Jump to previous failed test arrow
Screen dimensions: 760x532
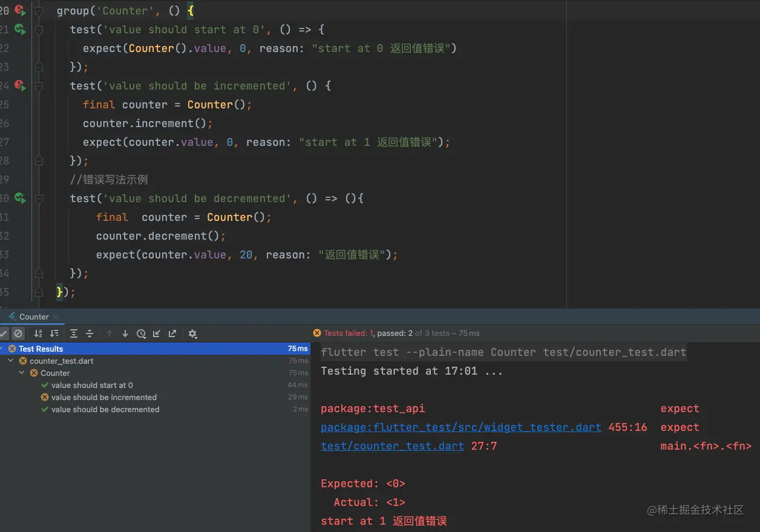click(110, 333)
